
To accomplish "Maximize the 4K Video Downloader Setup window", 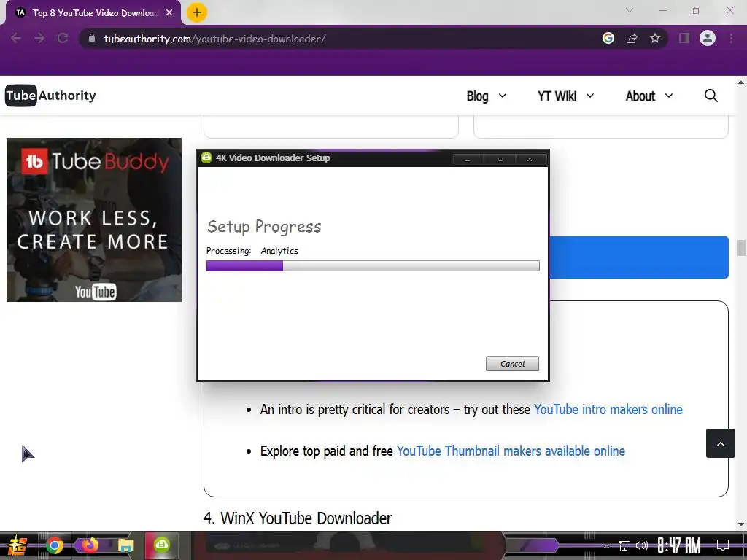I will click(500, 159).
